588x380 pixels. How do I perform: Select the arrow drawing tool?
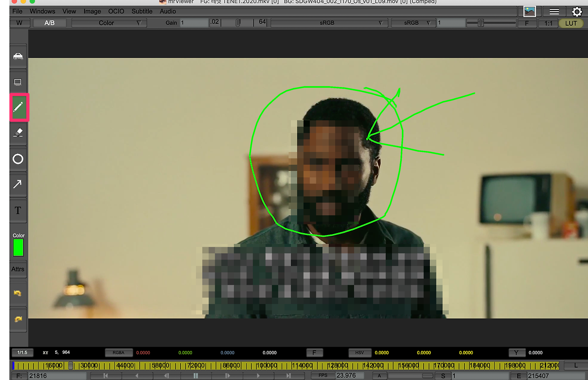[x=18, y=184]
